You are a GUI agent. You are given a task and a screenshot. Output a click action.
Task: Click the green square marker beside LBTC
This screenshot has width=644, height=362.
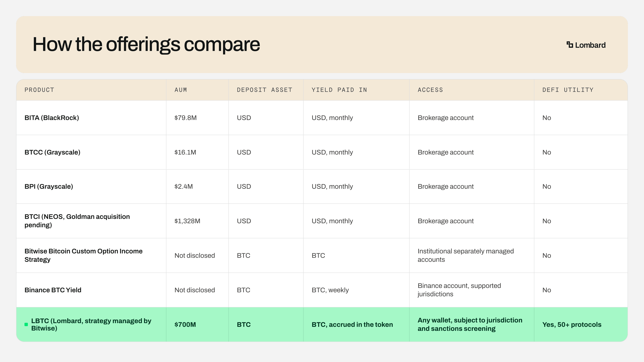pyautogui.click(x=26, y=324)
